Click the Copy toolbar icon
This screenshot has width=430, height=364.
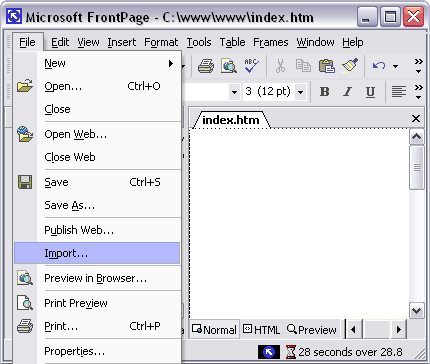pyautogui.click(x=303, y=66)
